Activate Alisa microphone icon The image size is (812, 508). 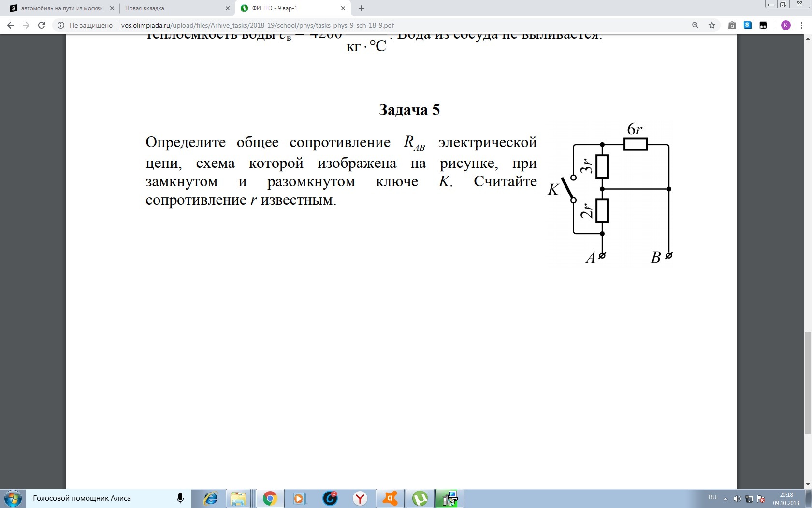click(x=180, y=498)
